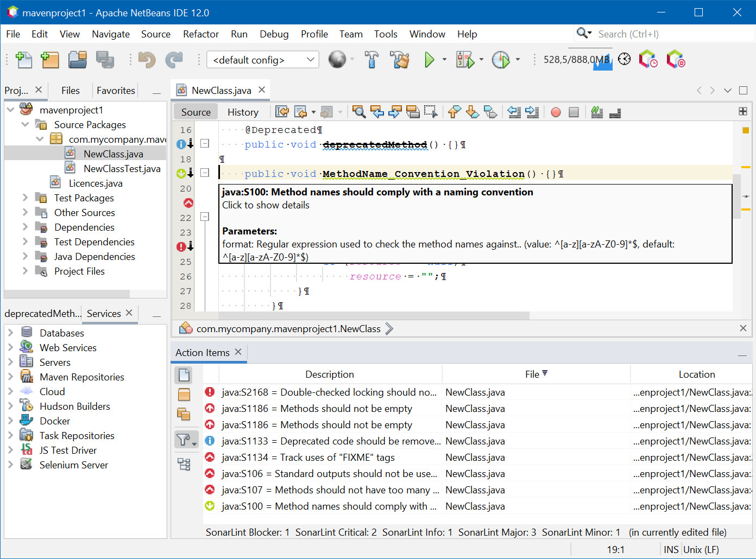The height and width of the screenshot is (559, 756).
Task: Run the main project
Action: [x=429, y=60]
